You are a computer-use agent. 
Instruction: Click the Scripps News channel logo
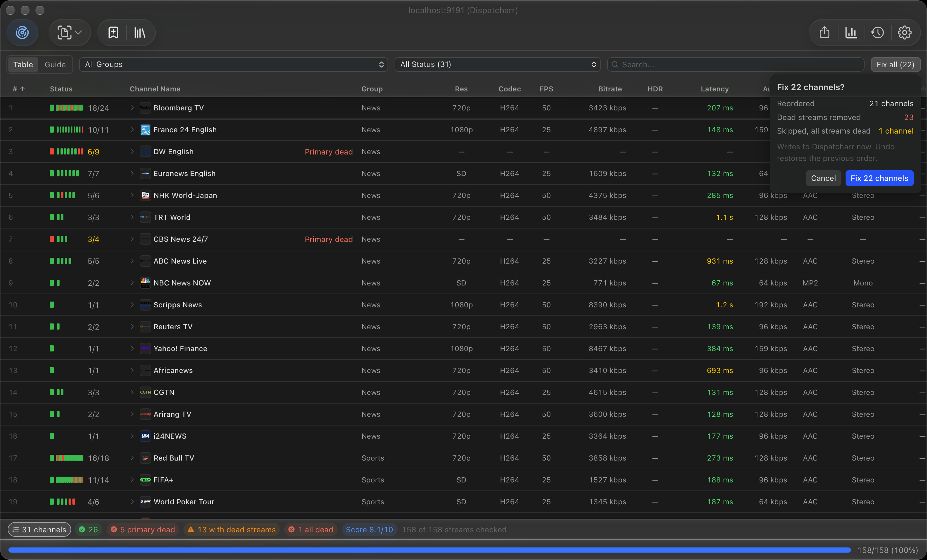pos(145,305)
